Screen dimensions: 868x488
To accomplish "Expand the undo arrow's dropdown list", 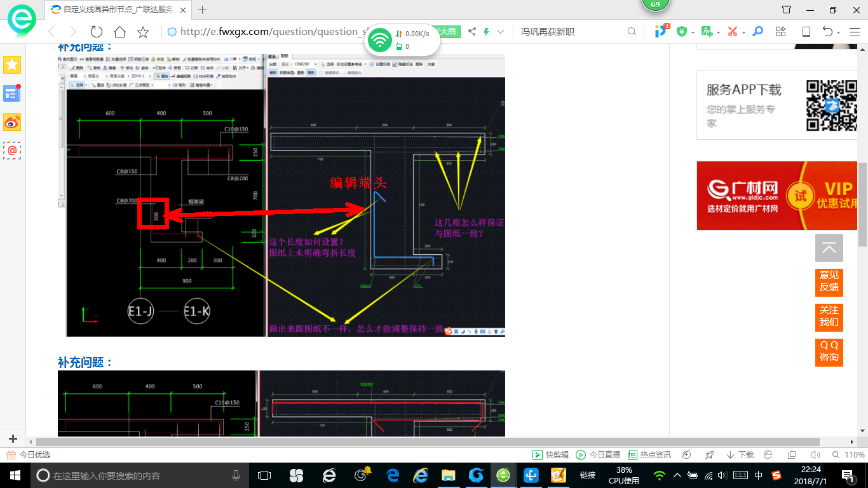I will click(839, 32).
